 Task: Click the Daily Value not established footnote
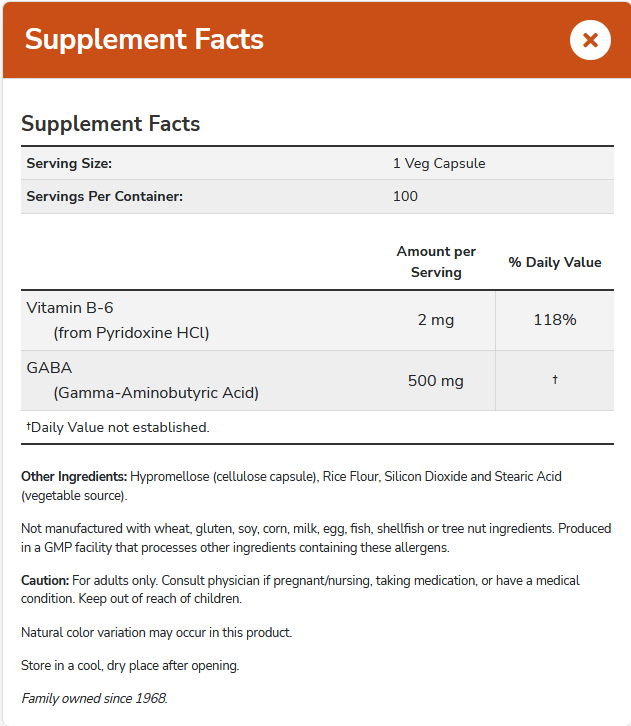pyautogui.click(x=118, y=427)
